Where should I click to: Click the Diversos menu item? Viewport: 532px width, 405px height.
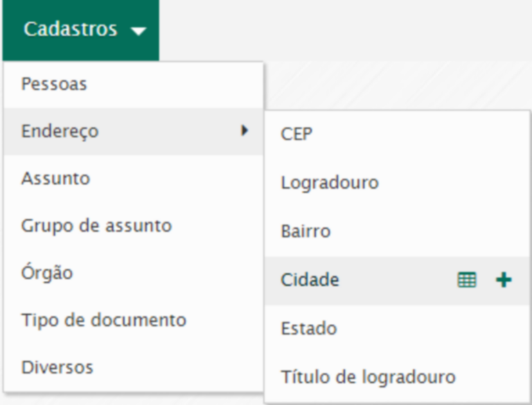[x=57, y=367]
